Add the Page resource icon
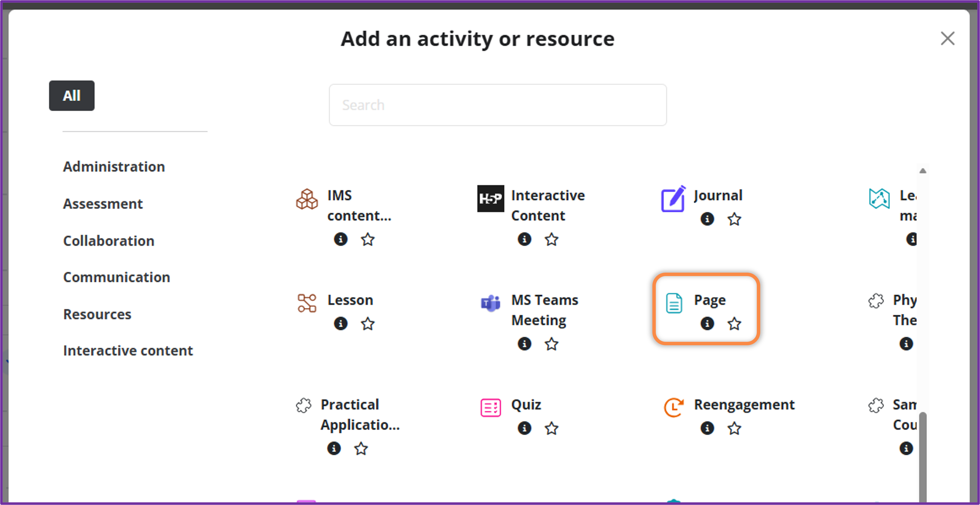The width and height of the screenshot is (980, 505). [674, 303]
